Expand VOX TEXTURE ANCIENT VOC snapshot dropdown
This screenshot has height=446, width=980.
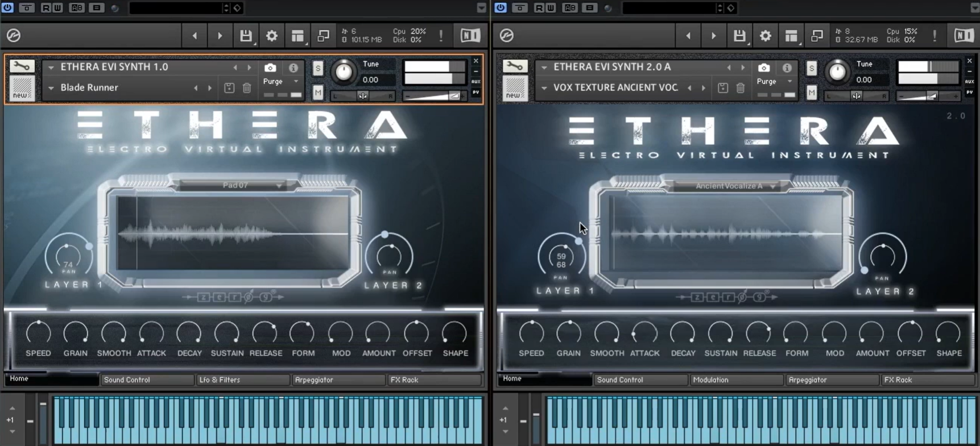tap(544, 88)
